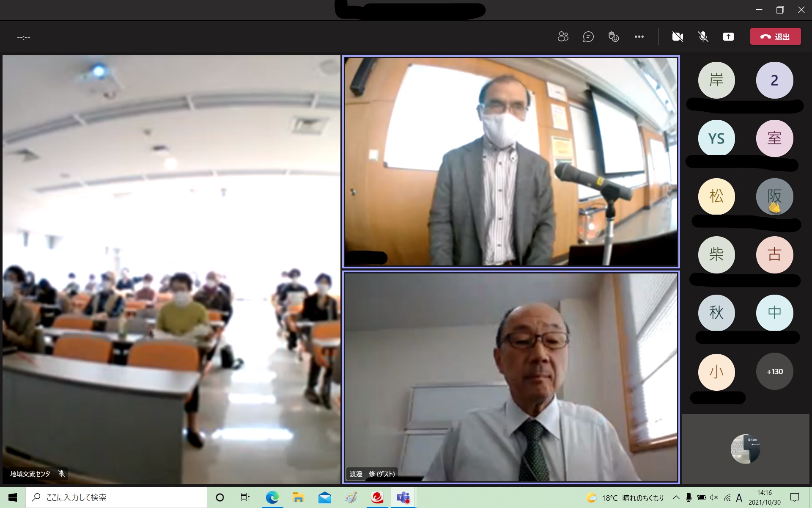
Task: Open the red Trend Micro taskbar icon
Action: (377, 497)
